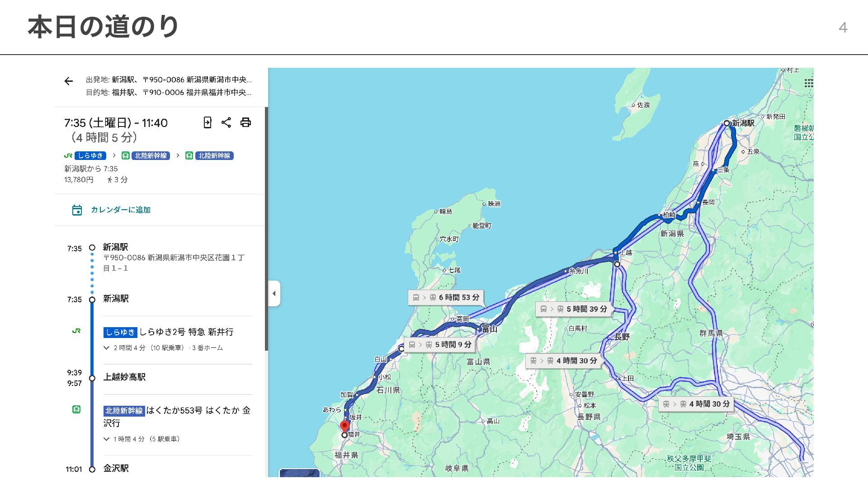The image size is (868, 488).
Task: Open the Google apps grid icon
Action: 808,83
